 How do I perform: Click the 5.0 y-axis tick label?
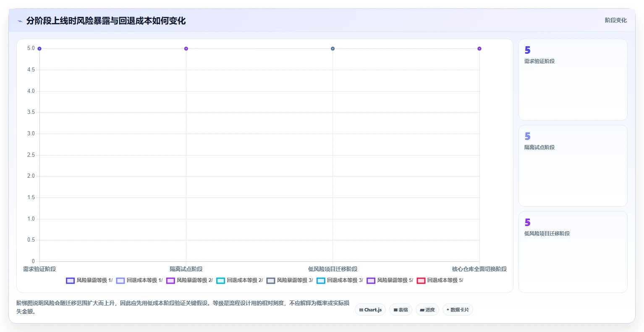tap(31, 48)
